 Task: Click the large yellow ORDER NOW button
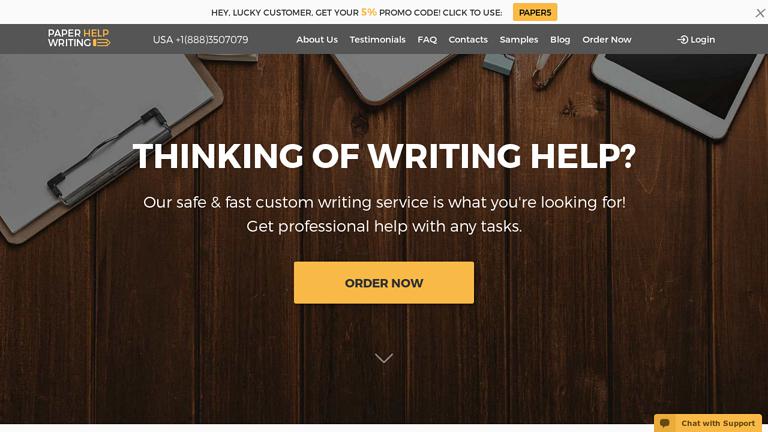tap(384, 283)
